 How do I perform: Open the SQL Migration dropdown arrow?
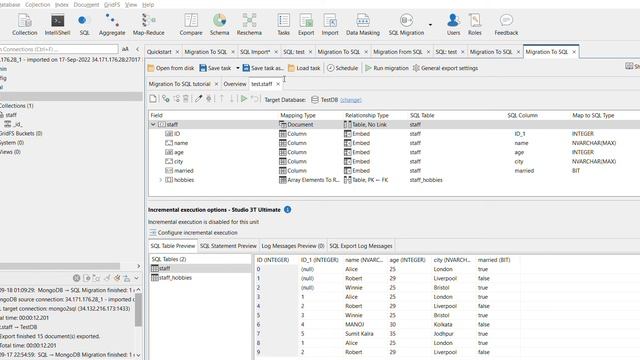coord(430,25)
